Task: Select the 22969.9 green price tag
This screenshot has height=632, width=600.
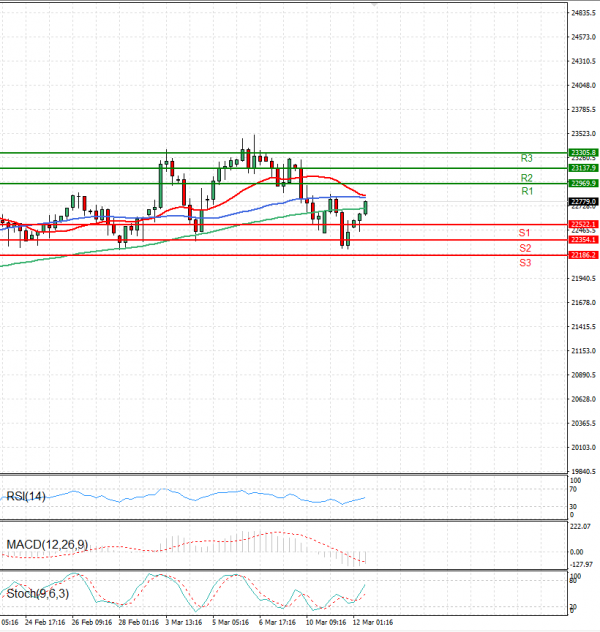Action: tap(583, 184)
